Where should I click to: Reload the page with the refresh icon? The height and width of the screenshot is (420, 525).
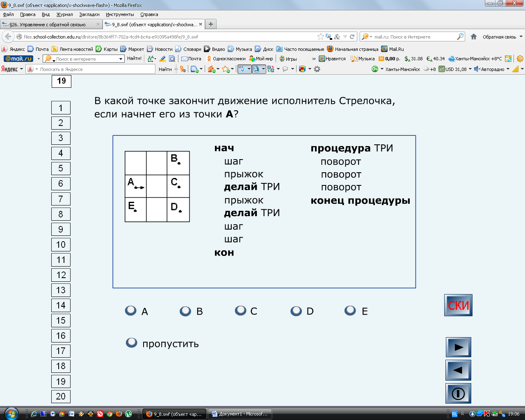coord(352,37)
